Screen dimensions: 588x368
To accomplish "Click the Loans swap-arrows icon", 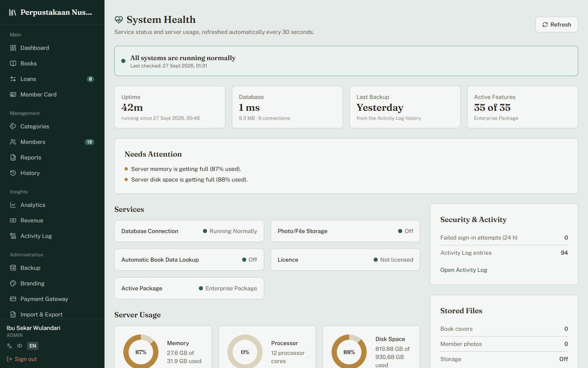I will pyautogui.click(x=13, y=79).
